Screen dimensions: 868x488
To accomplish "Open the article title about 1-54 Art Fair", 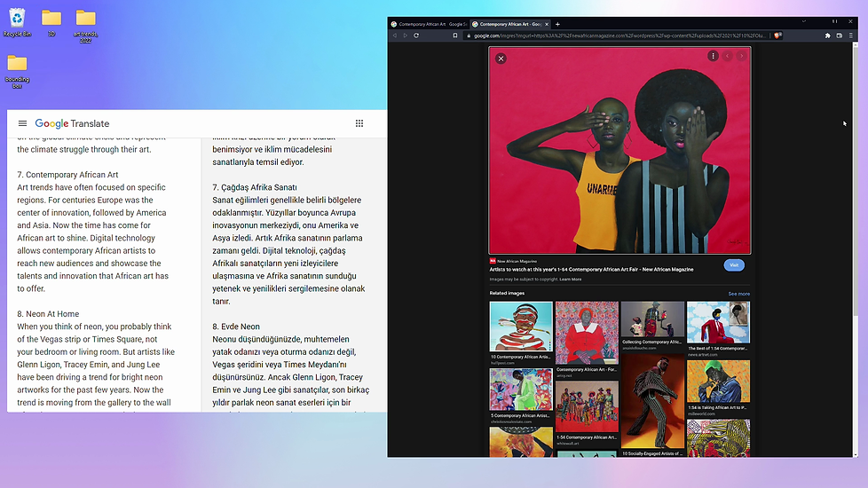I will (x=591, y=270).
